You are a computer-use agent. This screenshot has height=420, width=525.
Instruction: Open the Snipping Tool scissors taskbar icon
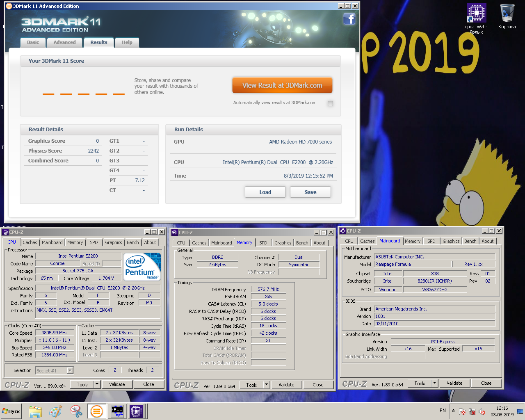coord(76,411)
